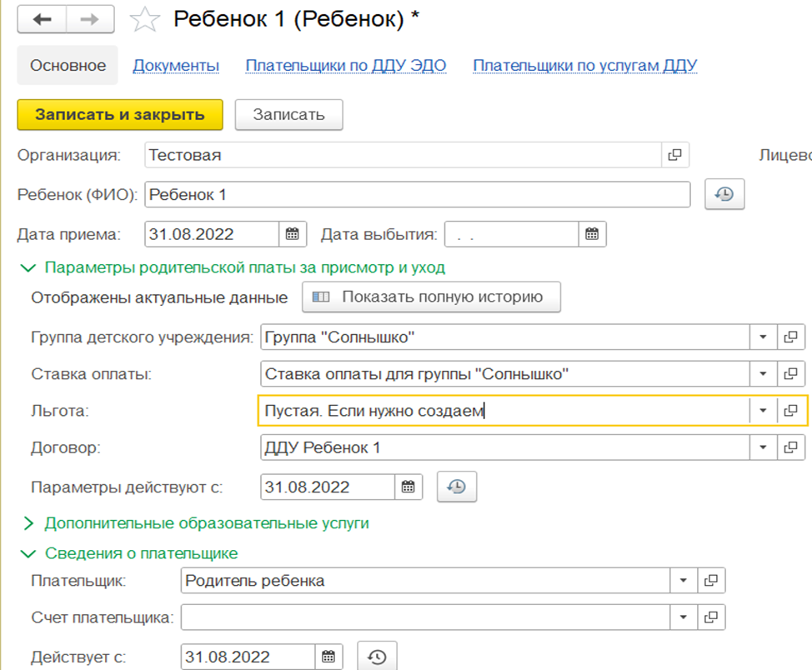Click the Отображены актуальные данные text
Image resolution: width=812 pixels, height=670 pixels.
coord(159,297)
